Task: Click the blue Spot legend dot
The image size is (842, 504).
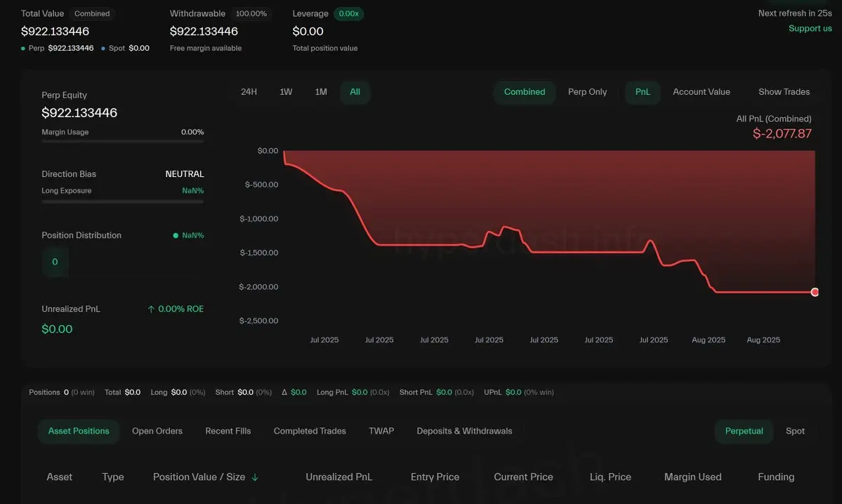Action: tap(103, 48)
